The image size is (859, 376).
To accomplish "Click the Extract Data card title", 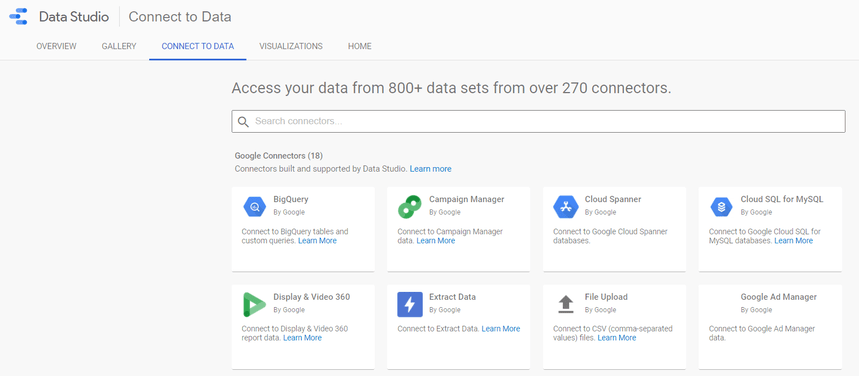I will tap(453, 297).
